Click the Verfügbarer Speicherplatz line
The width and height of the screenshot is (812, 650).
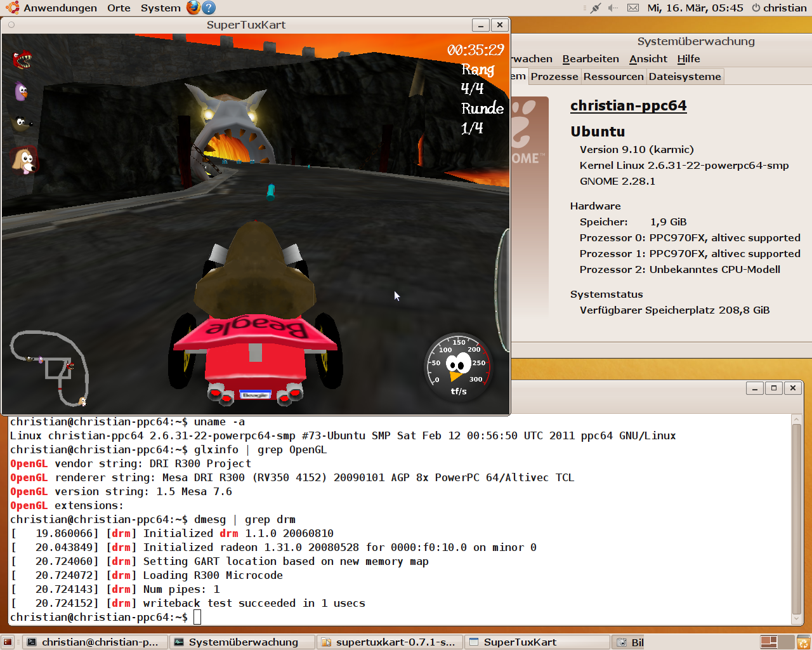(674, 310)
